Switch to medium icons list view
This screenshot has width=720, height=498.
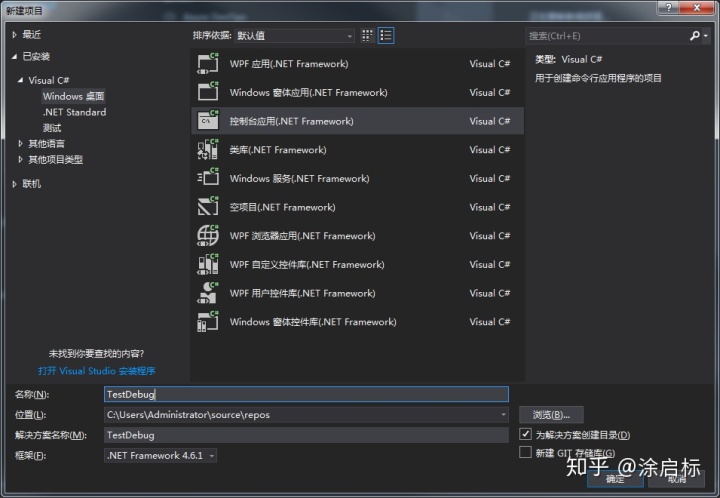386,35
